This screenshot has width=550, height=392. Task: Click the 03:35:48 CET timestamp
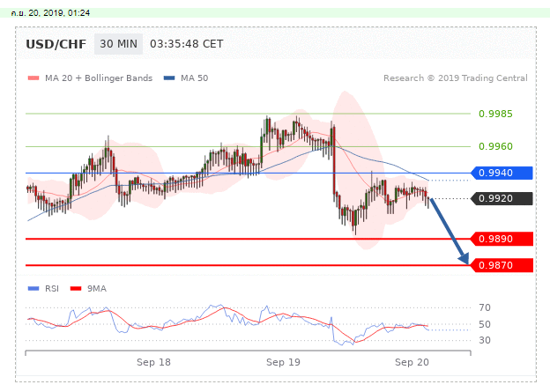tap(187, 44)
